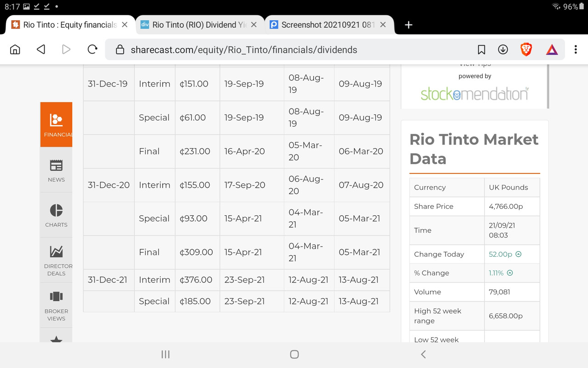Tap the 21/09/21 08:03 time value
The width and height of the screenshot is (588, 368).
point(502,230)
